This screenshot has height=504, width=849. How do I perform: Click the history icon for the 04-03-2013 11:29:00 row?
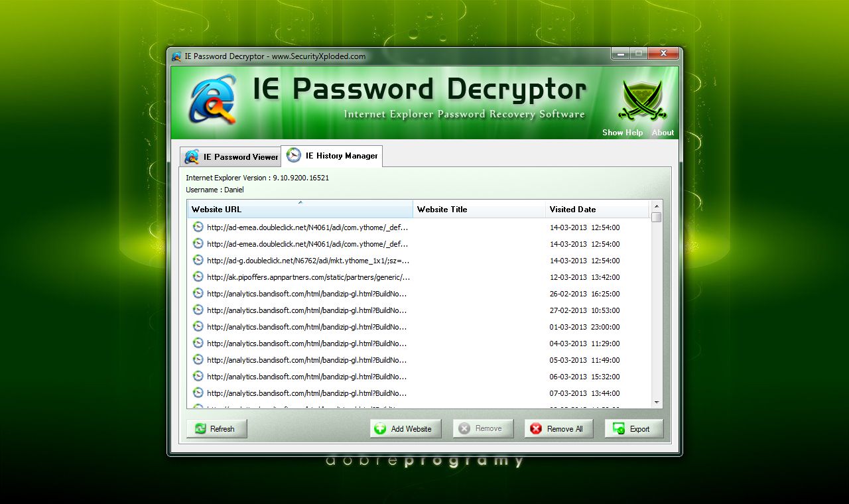pyautogui.click(x=198, y=343)
